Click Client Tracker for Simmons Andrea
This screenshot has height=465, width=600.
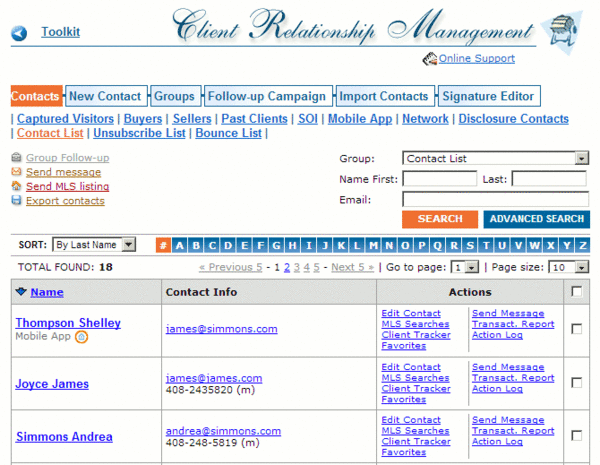coord(416,441)
